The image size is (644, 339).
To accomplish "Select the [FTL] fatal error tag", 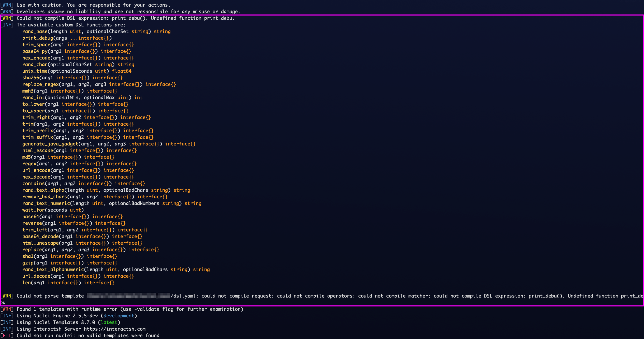I will click(x=7, y=335).
